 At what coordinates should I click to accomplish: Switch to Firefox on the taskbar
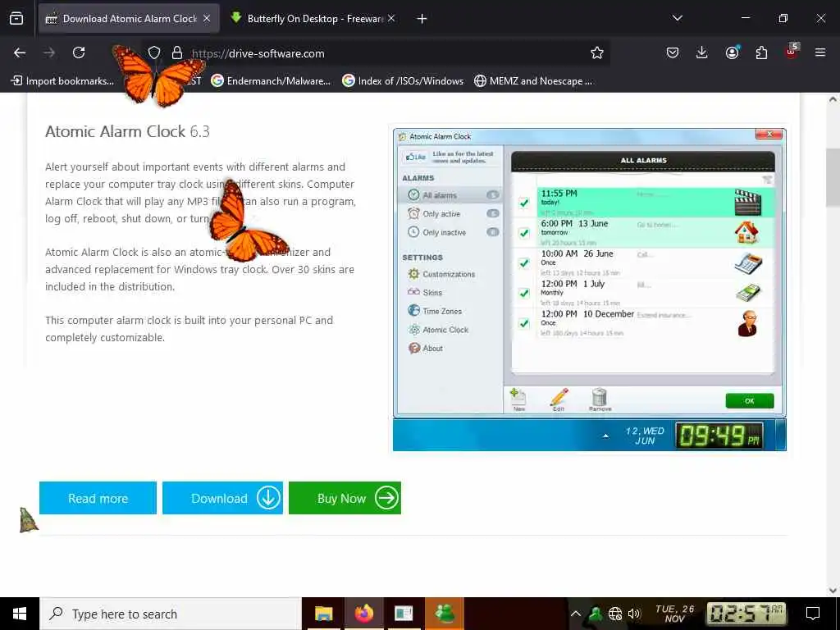[x=364, y=614]
